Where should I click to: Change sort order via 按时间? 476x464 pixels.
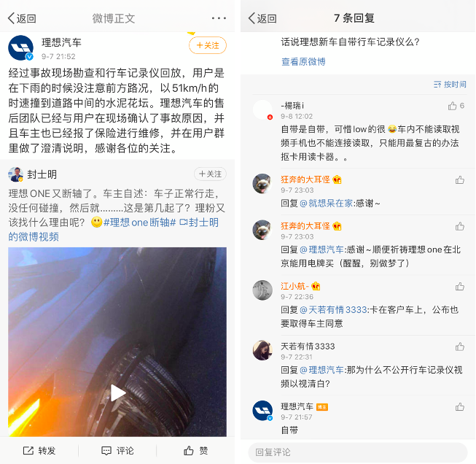pos(450,84)
